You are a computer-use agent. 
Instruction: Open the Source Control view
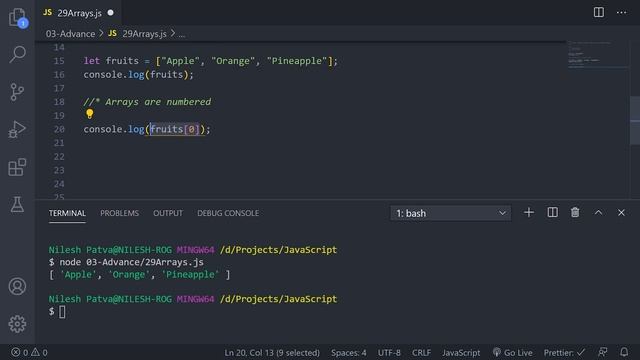click(18, 92)
